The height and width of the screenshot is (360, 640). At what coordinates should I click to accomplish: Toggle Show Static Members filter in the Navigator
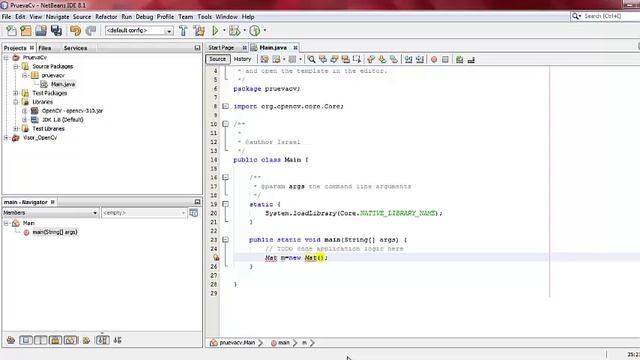coord(40,340)
